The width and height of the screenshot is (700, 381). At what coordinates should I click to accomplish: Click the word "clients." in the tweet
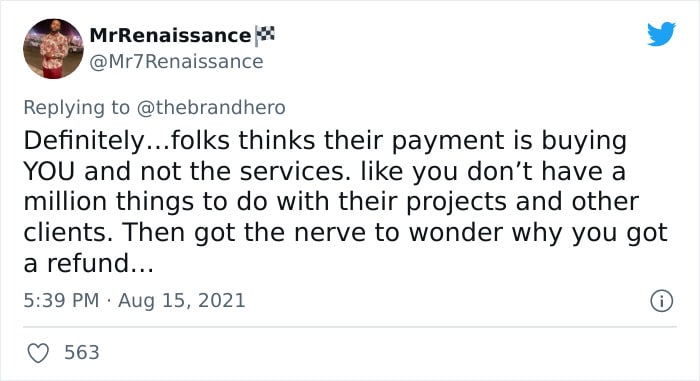click(x=68, y=232)
